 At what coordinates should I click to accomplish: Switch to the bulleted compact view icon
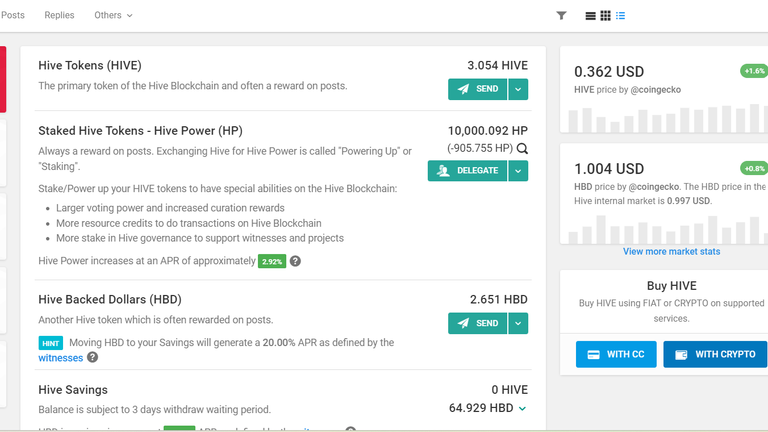click(621, 16)
